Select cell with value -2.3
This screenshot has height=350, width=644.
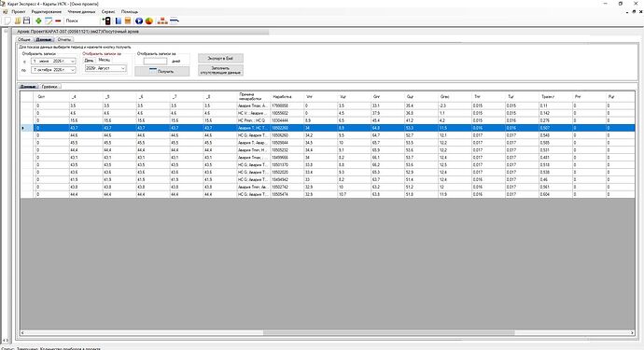click(455, 106)
